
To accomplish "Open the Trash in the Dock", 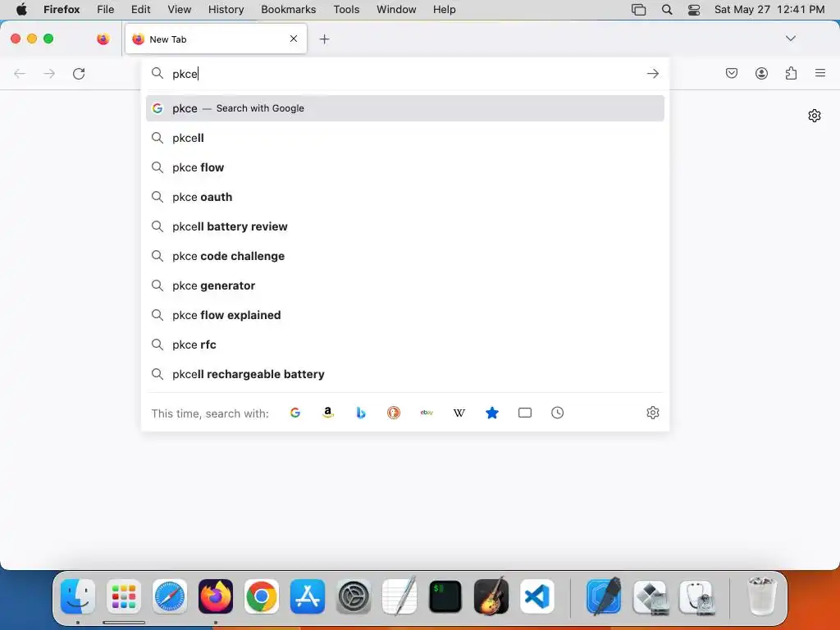I will [x=761, y=596].
